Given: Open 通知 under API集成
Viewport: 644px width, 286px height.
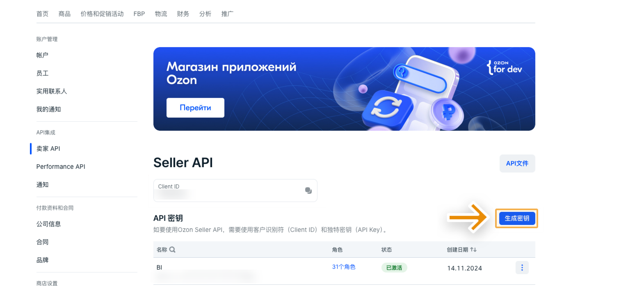Looking at the screenshot, I should (42, 185).
